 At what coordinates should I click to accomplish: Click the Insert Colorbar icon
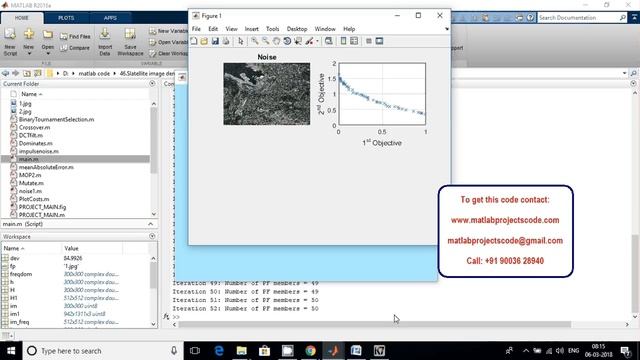[x=343, y=41]
